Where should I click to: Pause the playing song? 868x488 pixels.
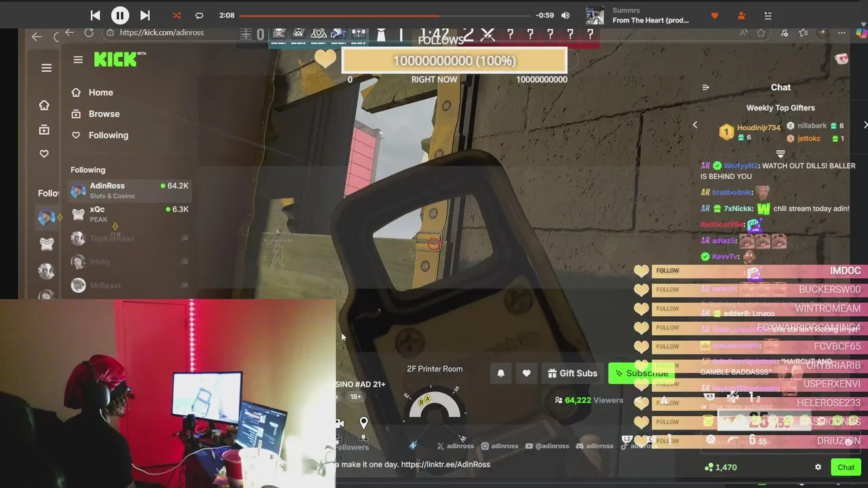(120, 16)
